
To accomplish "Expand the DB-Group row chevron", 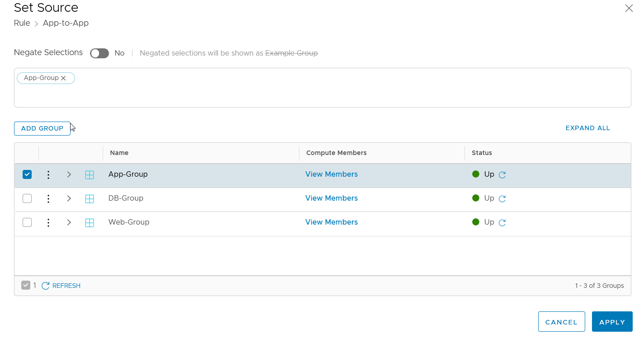I will [69, 198].
